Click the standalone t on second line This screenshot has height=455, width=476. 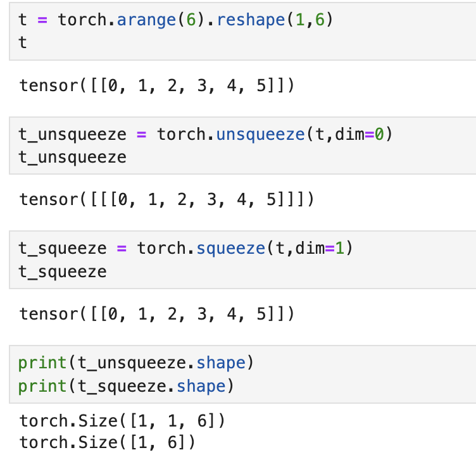pos(22,42)
